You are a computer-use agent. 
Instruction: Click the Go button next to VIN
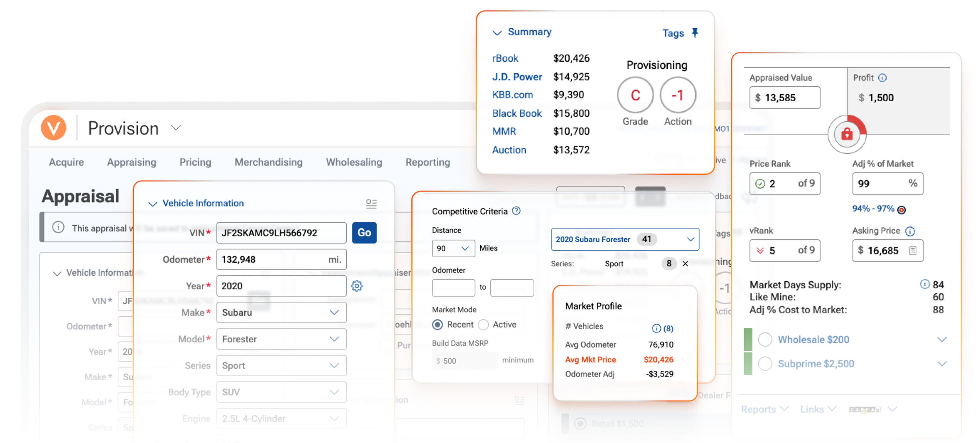pyautogui.click(x=364, y=232)
